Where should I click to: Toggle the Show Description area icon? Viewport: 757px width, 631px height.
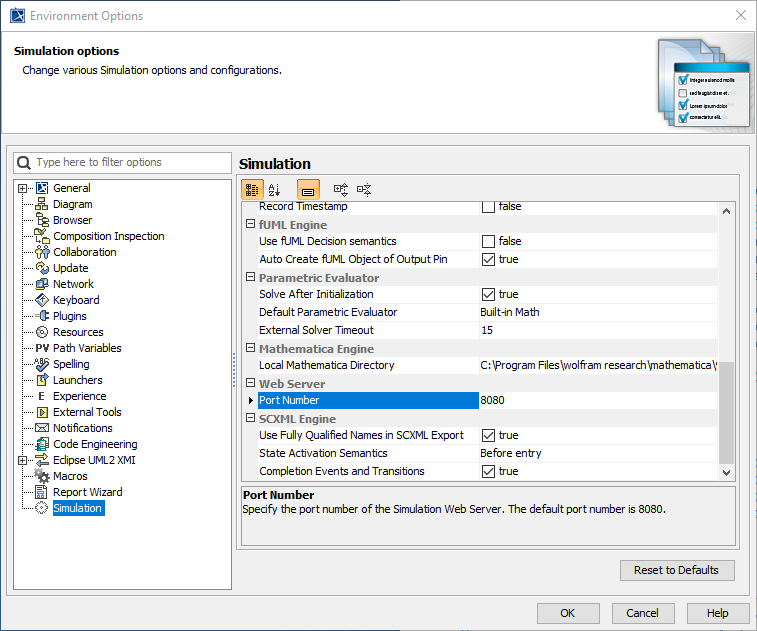[x=308, y=190]
